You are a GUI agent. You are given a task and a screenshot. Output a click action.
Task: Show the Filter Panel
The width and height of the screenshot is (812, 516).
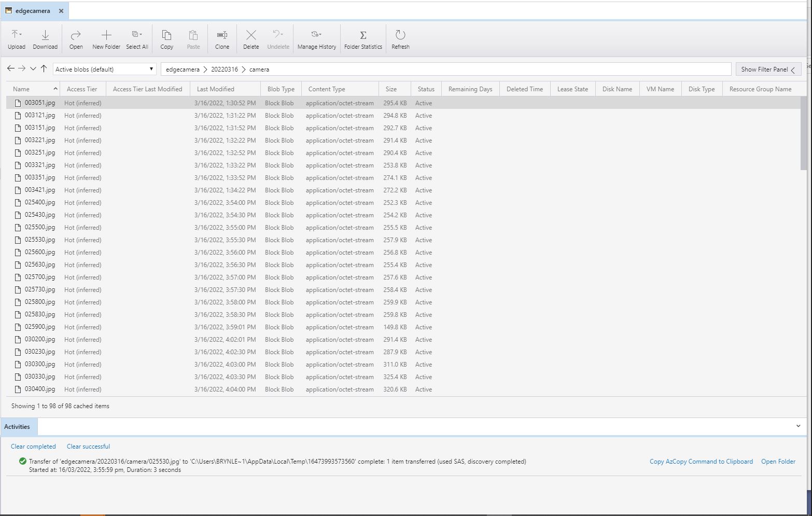point(768,69)
